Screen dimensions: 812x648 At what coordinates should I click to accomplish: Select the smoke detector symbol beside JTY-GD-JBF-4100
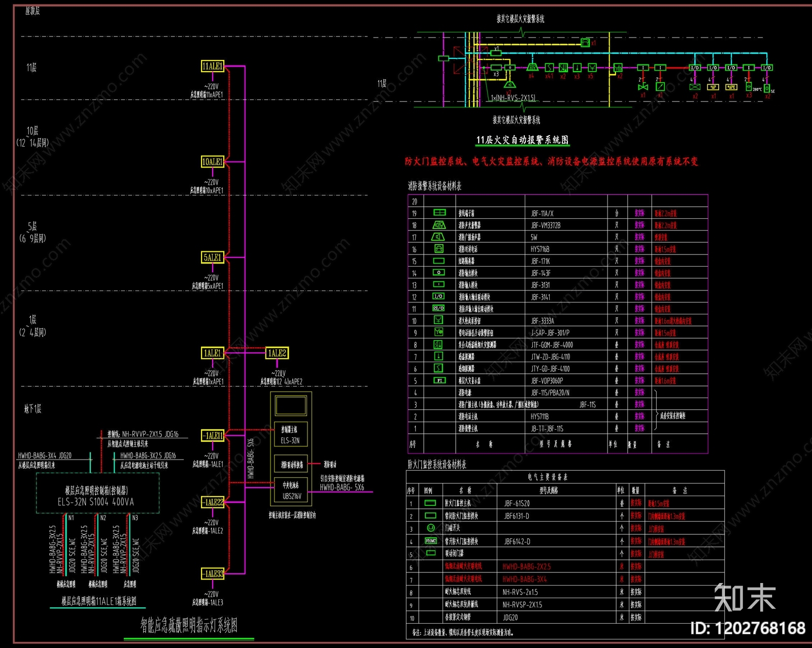(439, 368)
